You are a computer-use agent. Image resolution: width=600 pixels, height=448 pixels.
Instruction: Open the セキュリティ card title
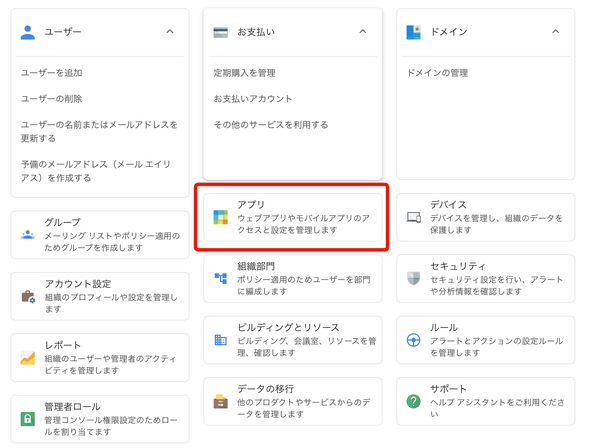(458, 266)
